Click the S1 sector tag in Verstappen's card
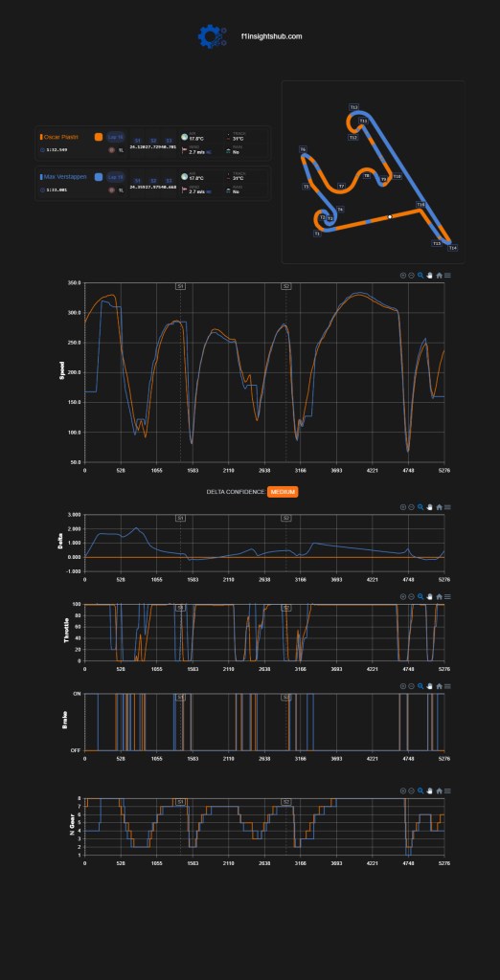500x980 pixels. [138, 181]
